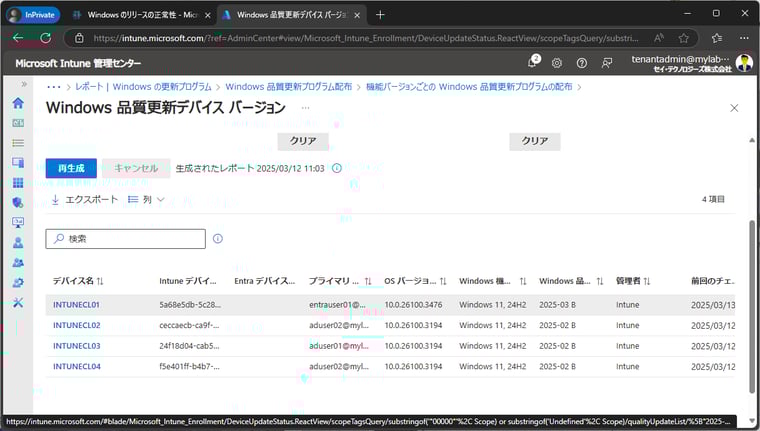Sort by プライマリ column
The width and height of the screenshot is (760, 431).
pyautogui.click(x=340, y=281)
